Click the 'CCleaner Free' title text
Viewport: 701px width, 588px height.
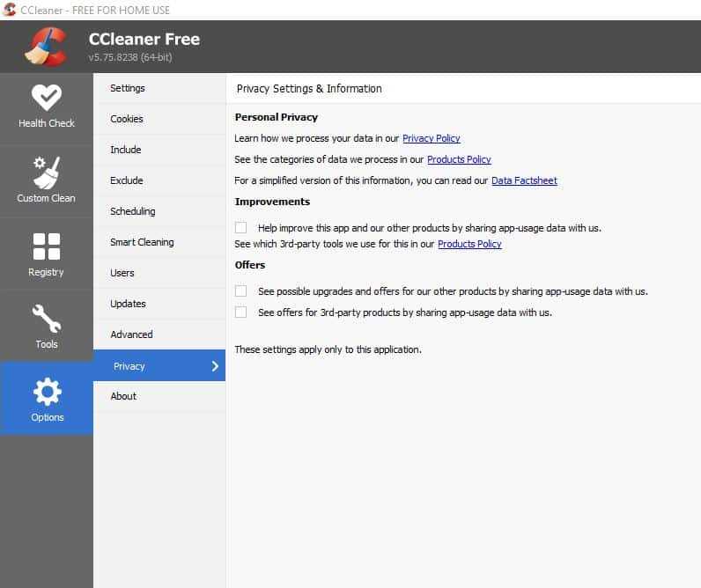point(144,39)
